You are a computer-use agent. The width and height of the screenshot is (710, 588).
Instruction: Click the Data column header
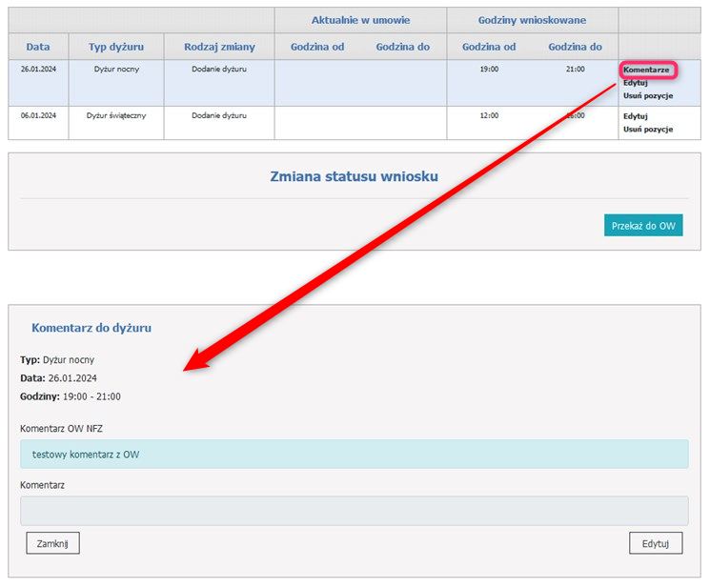point(38,47)
